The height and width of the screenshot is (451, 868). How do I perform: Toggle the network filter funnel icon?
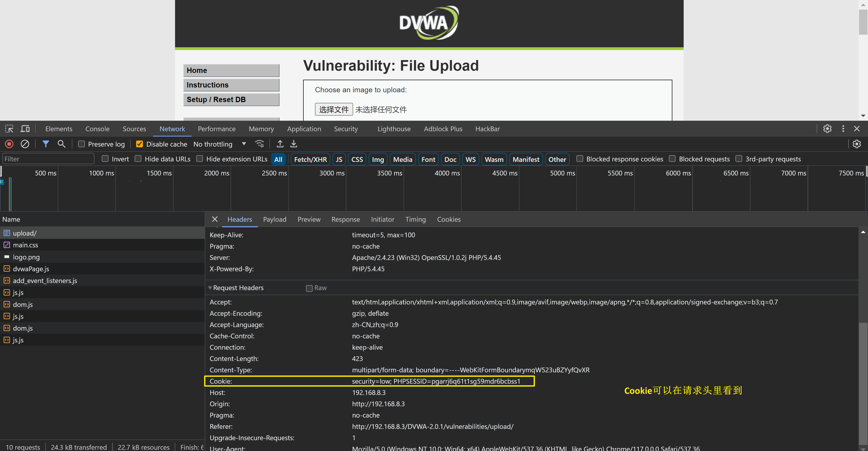46,144
